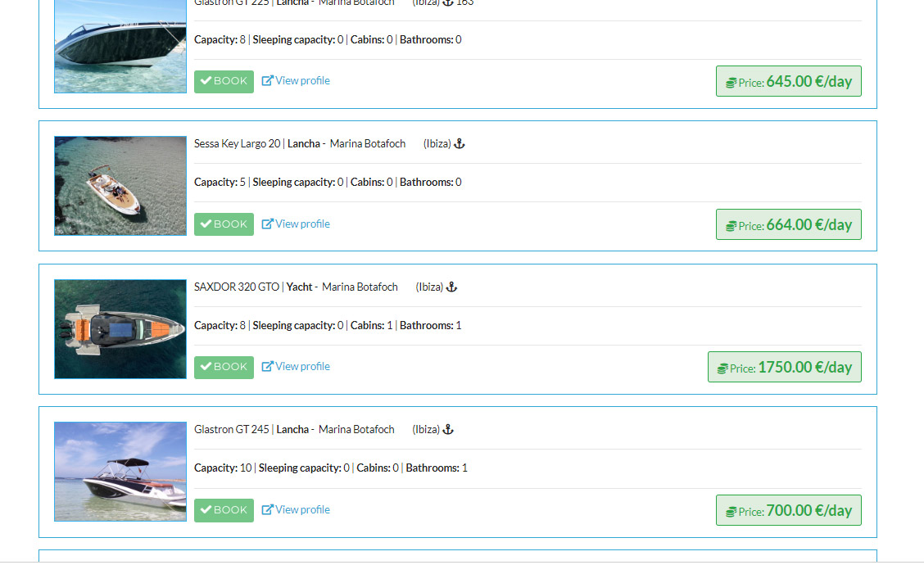Viewport: 924px width, 565px height.
Task: Click "Capacity: 10" in the Glastron GT 245 listing
Action: (x=223, y=468)
